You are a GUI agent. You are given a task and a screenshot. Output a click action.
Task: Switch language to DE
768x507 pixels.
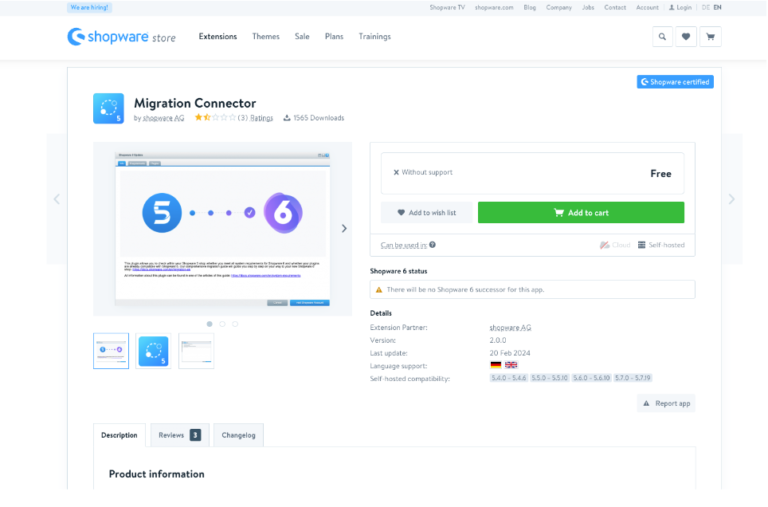pyautogui.click(x=705, y=7)
